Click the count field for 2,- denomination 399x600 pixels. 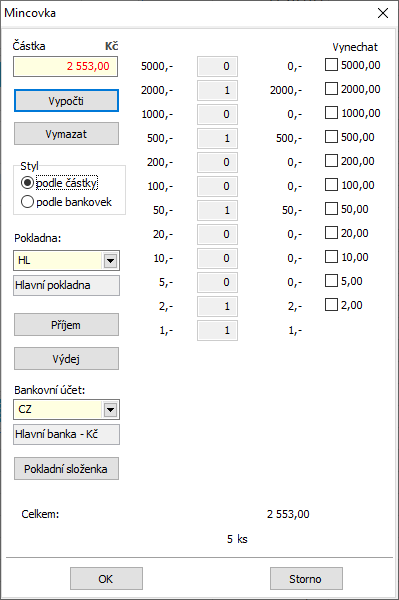tap(217, 307)
